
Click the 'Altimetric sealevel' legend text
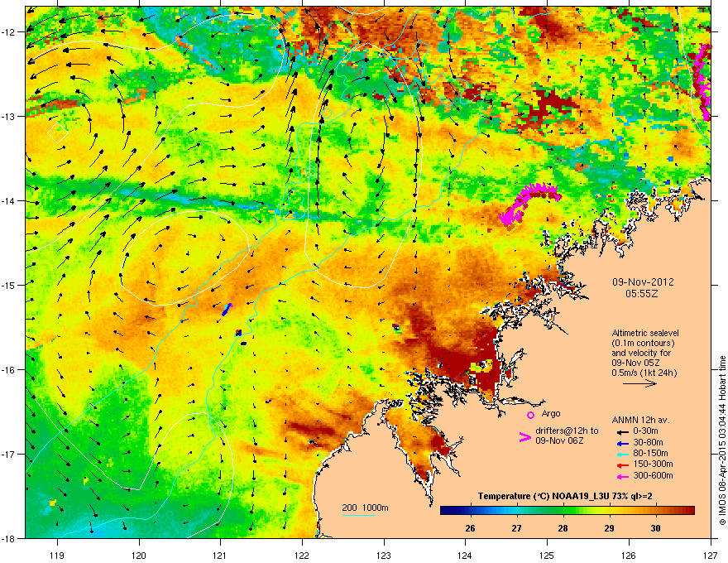click(645, 333)
